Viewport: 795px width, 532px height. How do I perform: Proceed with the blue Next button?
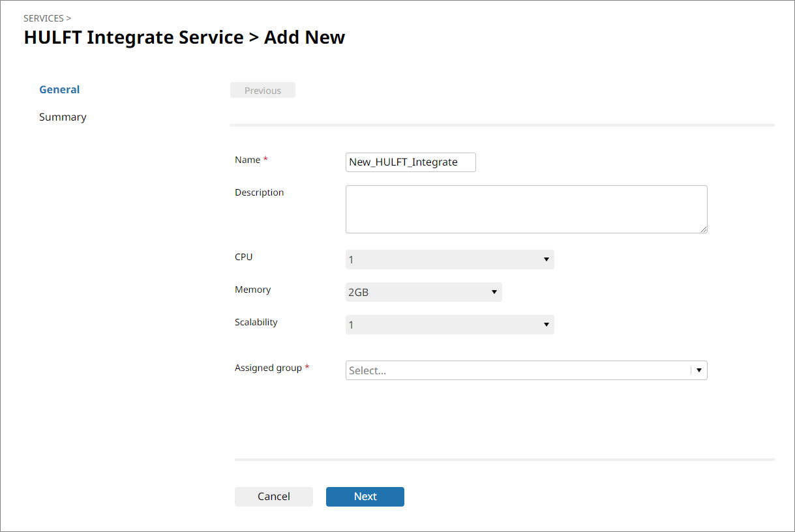click(x=365, y=497)
